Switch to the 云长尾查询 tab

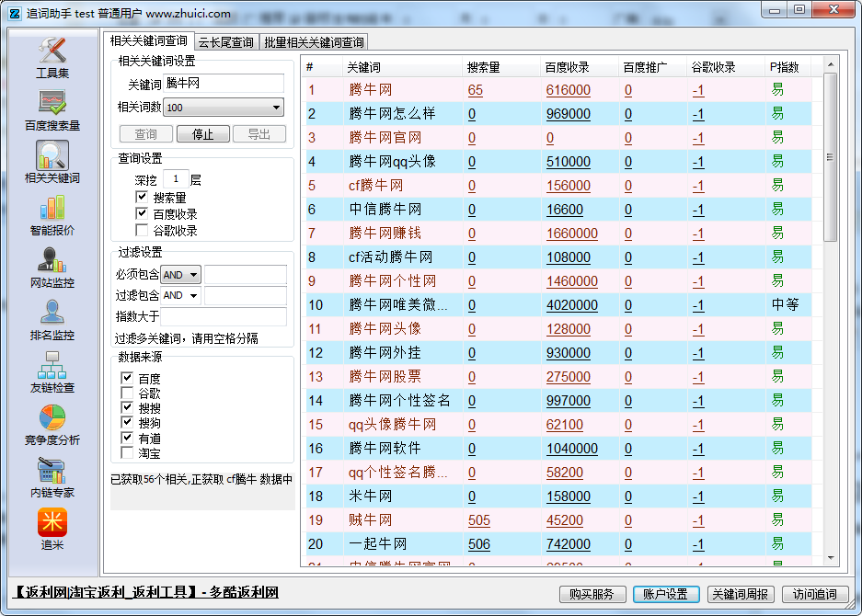[x=226, y=42]
